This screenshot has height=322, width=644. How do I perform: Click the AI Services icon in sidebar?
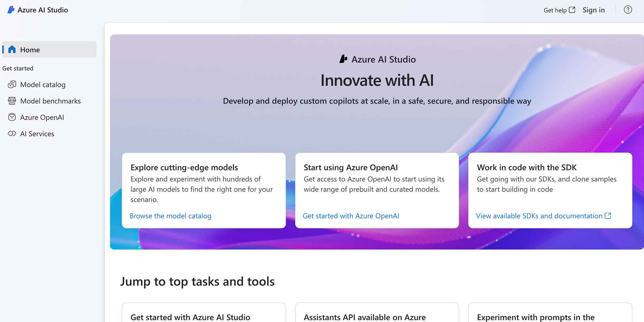tap(12, 133)
